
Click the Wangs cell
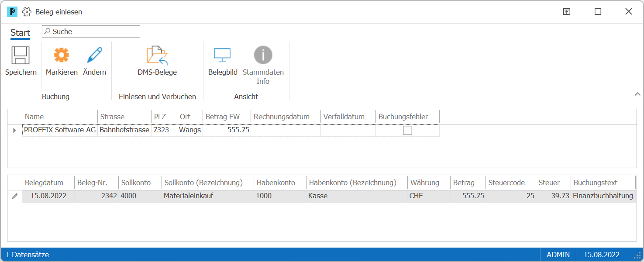pyautogui.click(x=190, y=130)
